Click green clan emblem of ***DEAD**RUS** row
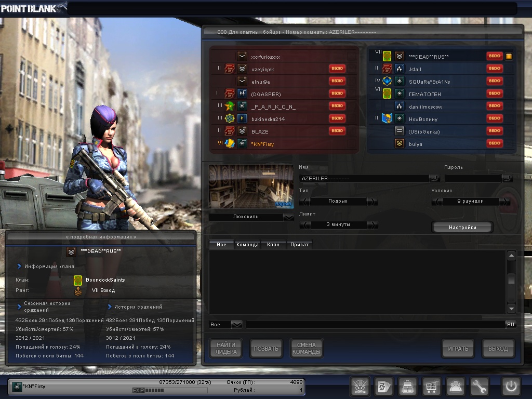 pyautogui.click(x=387, y=56)
